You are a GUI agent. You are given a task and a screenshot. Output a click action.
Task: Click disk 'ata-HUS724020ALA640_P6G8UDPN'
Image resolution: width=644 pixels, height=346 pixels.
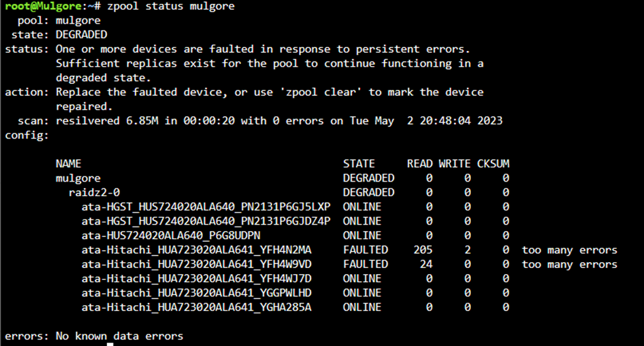171,236
